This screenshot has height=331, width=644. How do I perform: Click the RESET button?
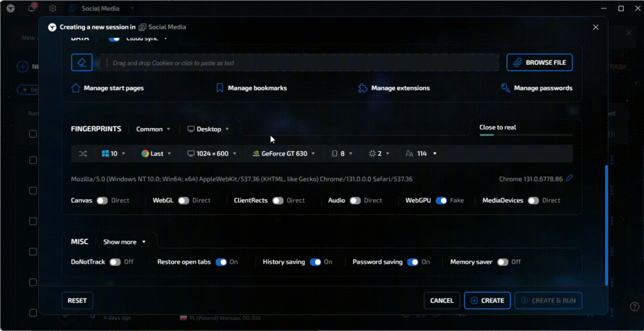[77, 301]
